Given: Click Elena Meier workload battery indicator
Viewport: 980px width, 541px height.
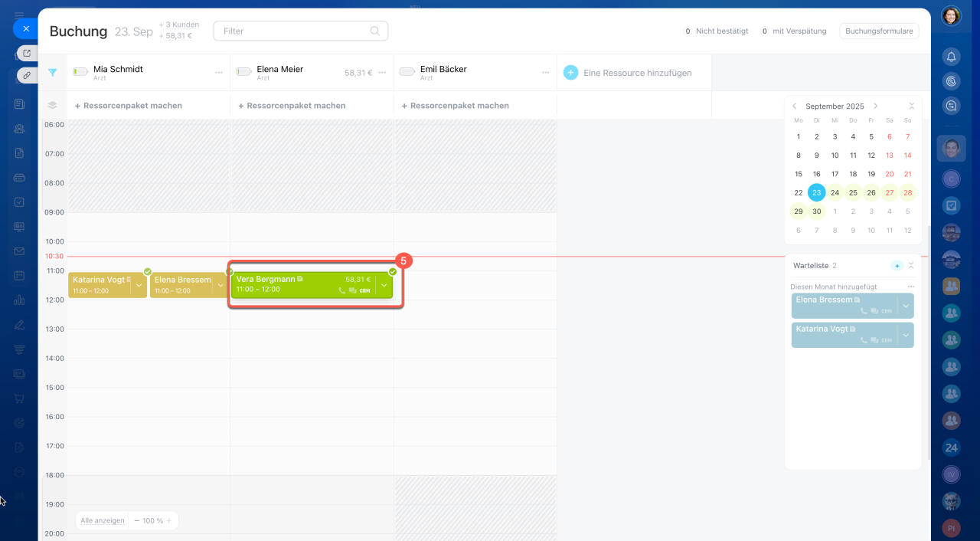Looking at the screenshot, I should point(243,72).
